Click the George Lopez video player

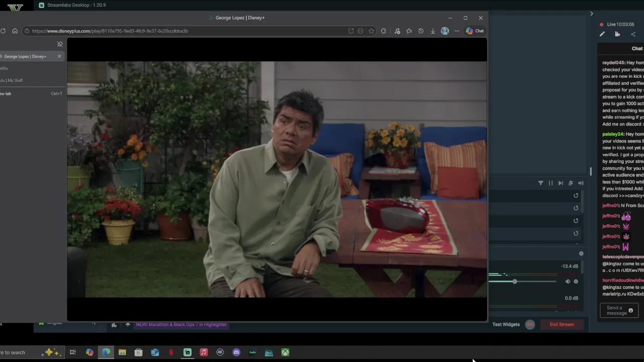point(277,179)
